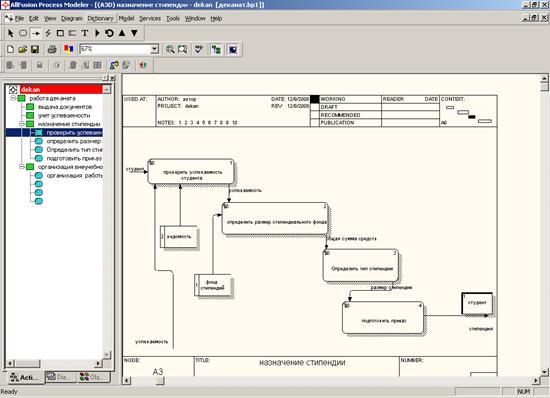The height and width of the screenshot is (398, 550).
Task: Open the 57% zoom dropdown arrow
Action: tap(154, 49)
